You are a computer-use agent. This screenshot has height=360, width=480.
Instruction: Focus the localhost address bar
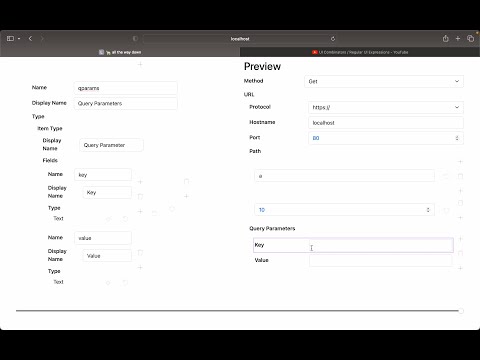tap(240, 39)
